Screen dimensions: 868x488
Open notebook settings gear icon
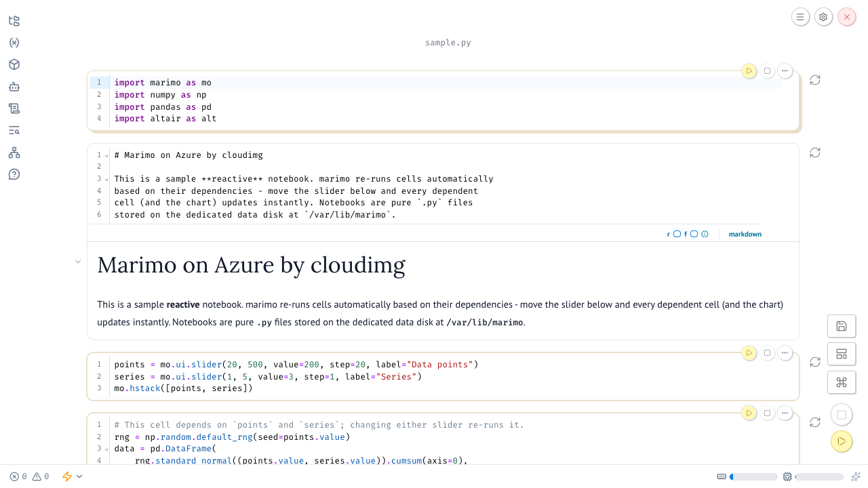point(823,17)
